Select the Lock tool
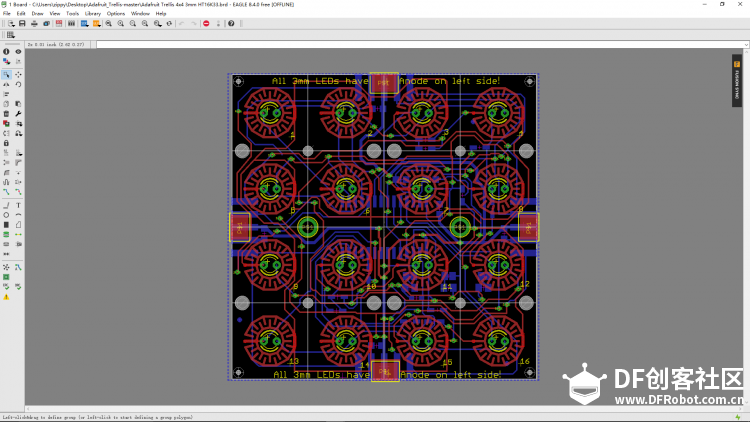The image size is (750, 422). click(6, 143)
